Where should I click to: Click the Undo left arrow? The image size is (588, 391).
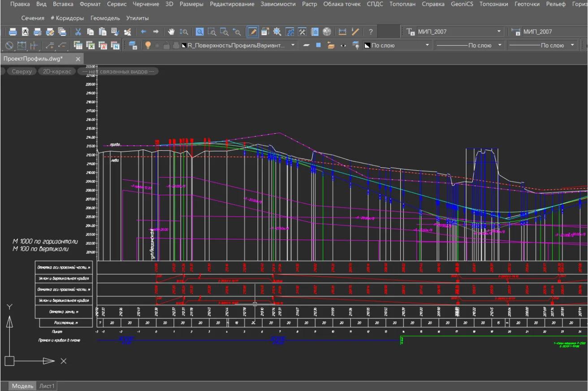tap(144, 32)
